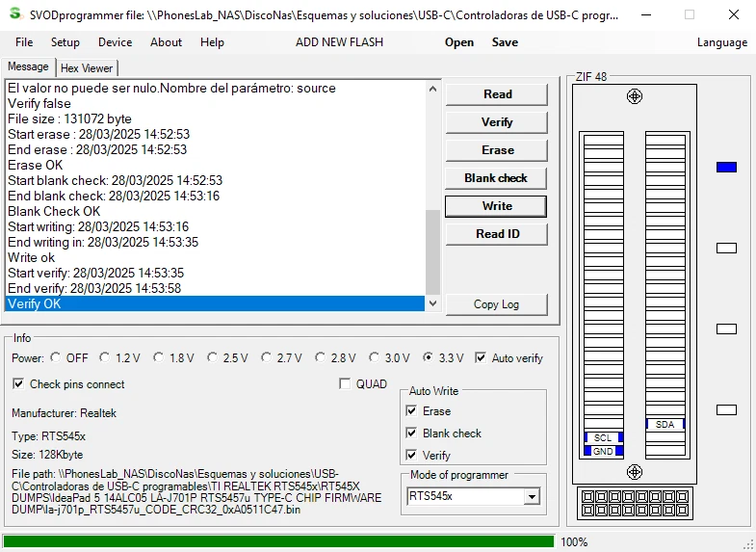Click the SDA pin label on socket
Viewport: 756px width, 552px height.
pyautogui.click(x=665, y=424)
